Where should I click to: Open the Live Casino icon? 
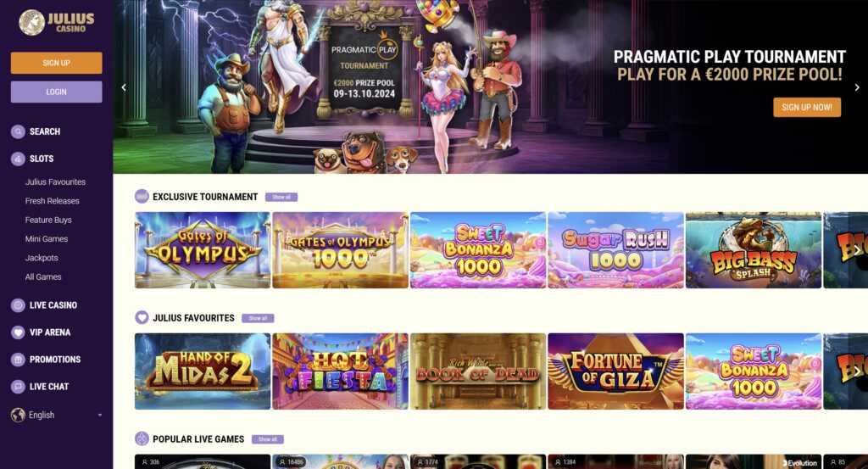pyautogui.click(x=18, y=305)
